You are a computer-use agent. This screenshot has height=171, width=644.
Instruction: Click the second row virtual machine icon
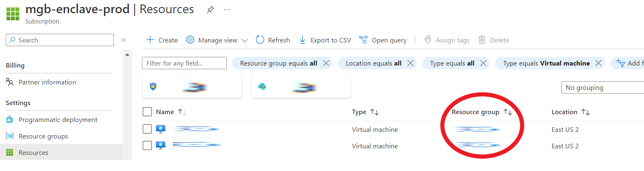tap(161, 145)
